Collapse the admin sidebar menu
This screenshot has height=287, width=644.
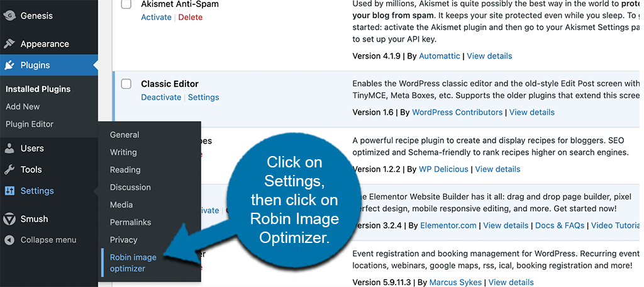pyautogui.click(x=48, y=240)
